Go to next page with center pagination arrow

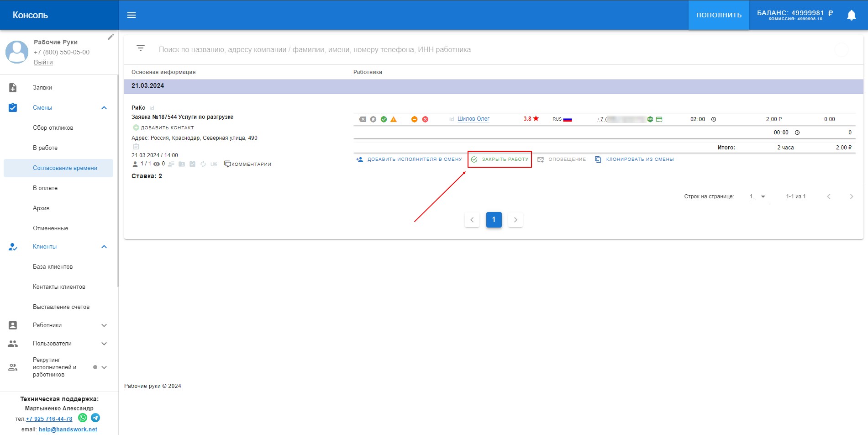pyautogui.click(x=516, y=220)
